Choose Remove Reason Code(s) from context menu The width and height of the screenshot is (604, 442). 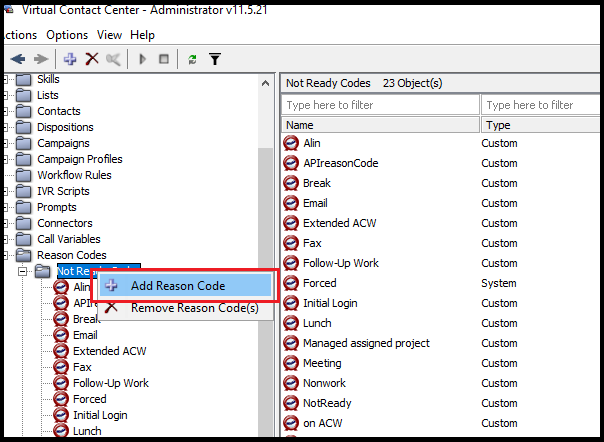185,308
